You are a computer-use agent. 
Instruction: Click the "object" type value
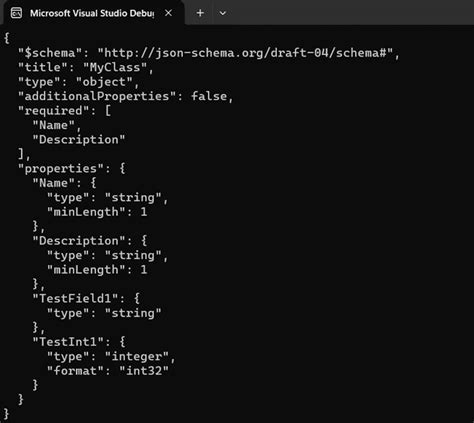[104, 82]
